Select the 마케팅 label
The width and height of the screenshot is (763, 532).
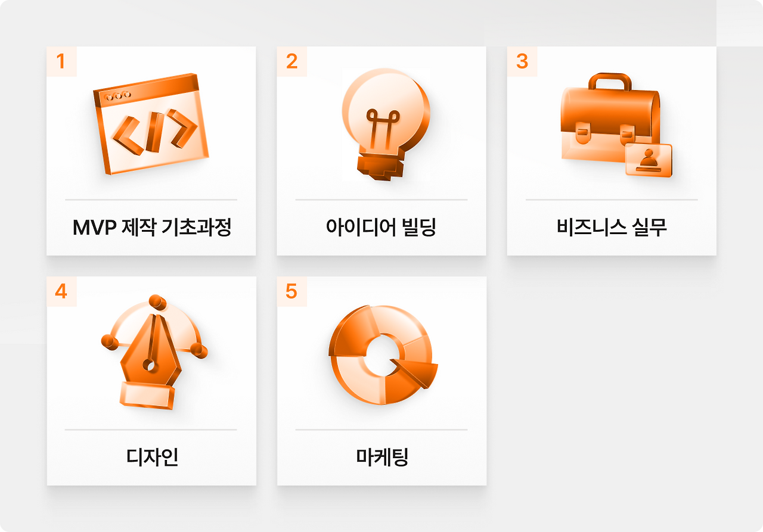tap(382, 458)
